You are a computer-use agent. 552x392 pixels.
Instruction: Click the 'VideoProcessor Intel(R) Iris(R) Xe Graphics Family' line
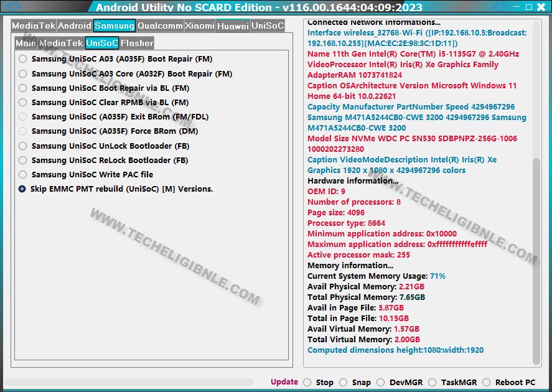(x=403, y=64)
